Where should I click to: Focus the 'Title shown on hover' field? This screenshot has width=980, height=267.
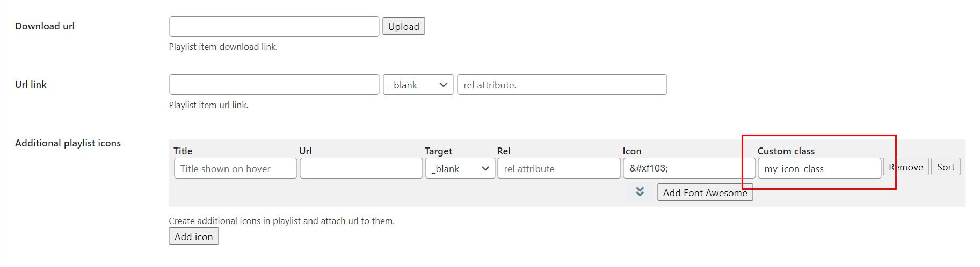(235, 168)
